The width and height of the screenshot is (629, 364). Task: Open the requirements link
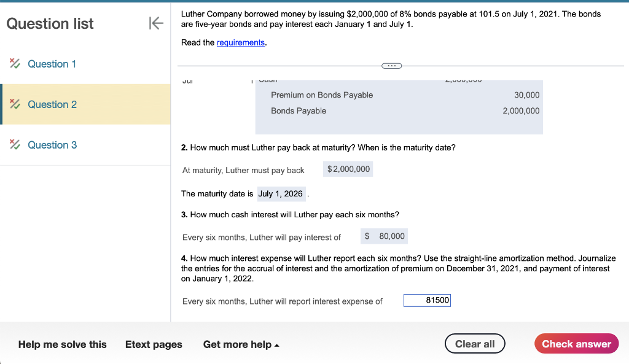click(241, 42)
